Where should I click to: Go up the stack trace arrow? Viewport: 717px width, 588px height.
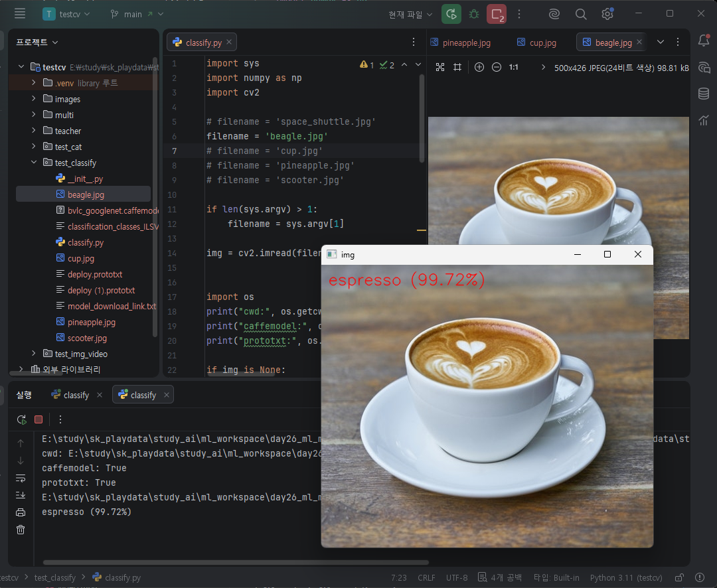pyautogui.click(x=21, y=443)
